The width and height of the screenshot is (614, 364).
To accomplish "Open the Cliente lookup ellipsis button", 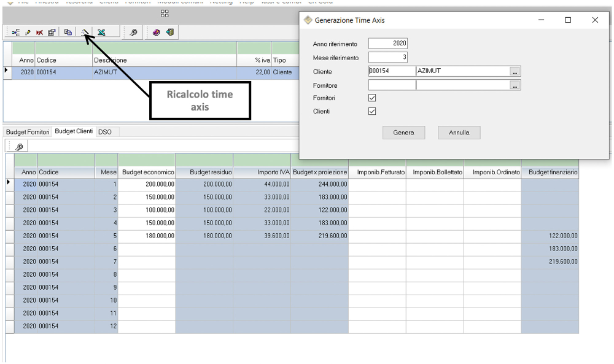I will coord(515,71).
